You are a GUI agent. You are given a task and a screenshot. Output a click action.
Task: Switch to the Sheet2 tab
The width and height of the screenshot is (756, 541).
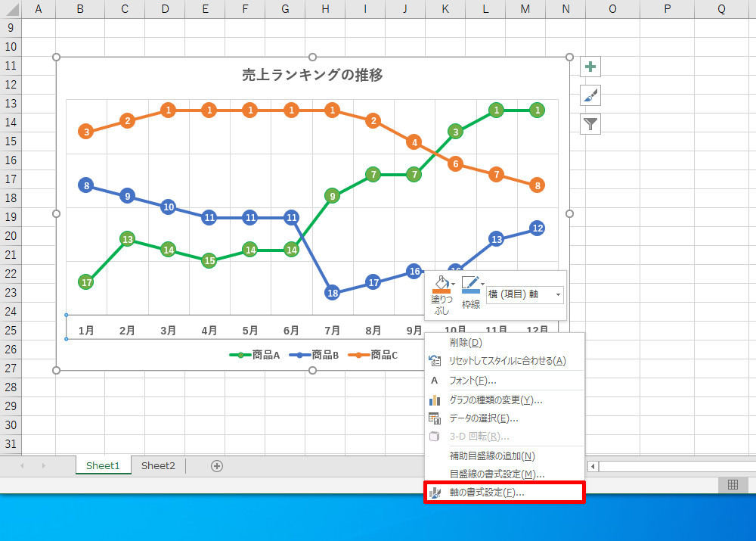[x=158, y=465]
